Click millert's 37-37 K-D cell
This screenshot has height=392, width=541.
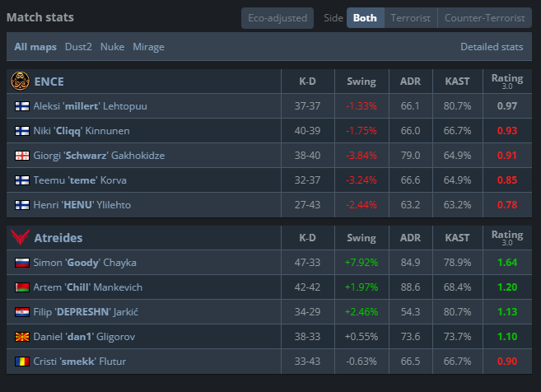(307, 106)
